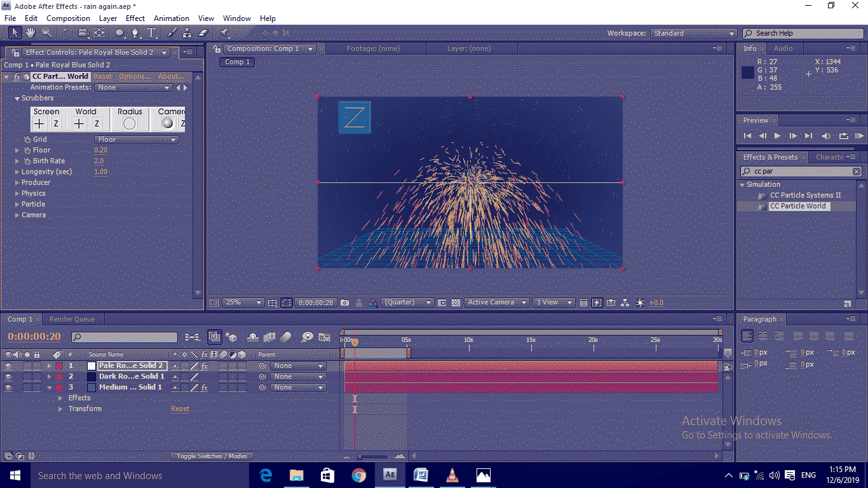
Task: Select the Pen tool
Action: [x=136, y=32]
